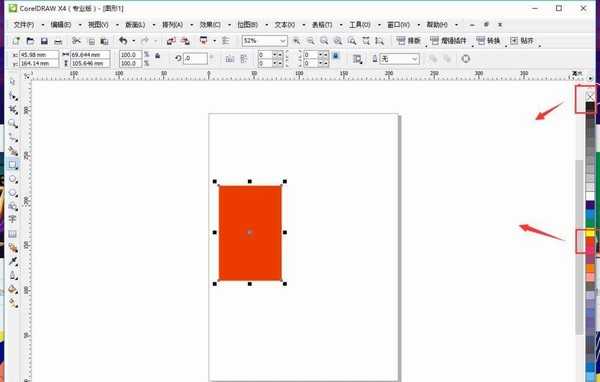
Task: Expand the undo history dropdown arrow
Action: [x=134, y=41]
